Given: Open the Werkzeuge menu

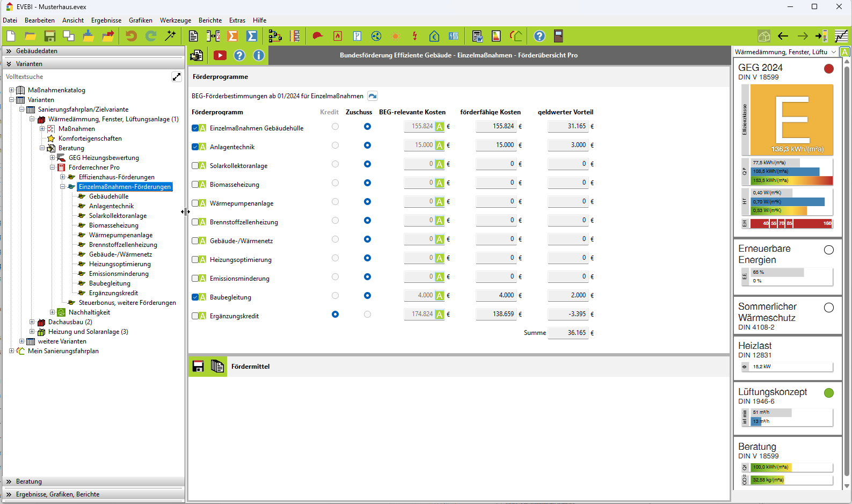Looking at the screenshot, I should (x=175, y=20).
